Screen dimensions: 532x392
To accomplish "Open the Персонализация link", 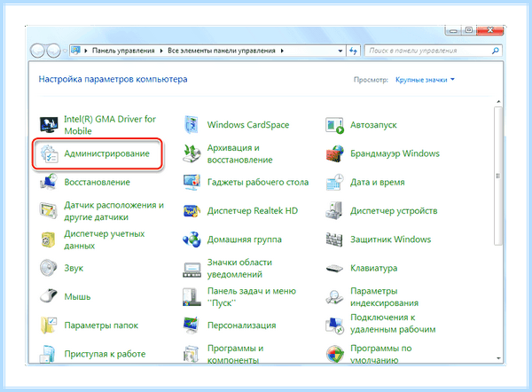I will [x=241, y=325].
